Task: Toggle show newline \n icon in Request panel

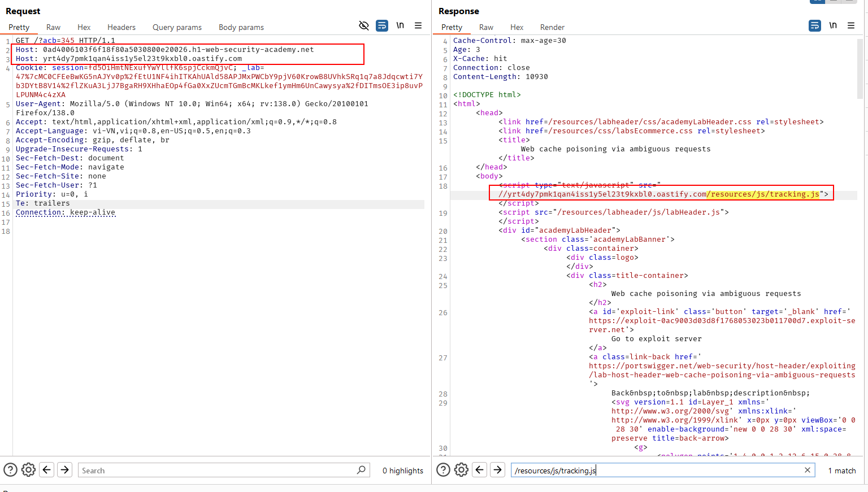Action: (400, 25)
